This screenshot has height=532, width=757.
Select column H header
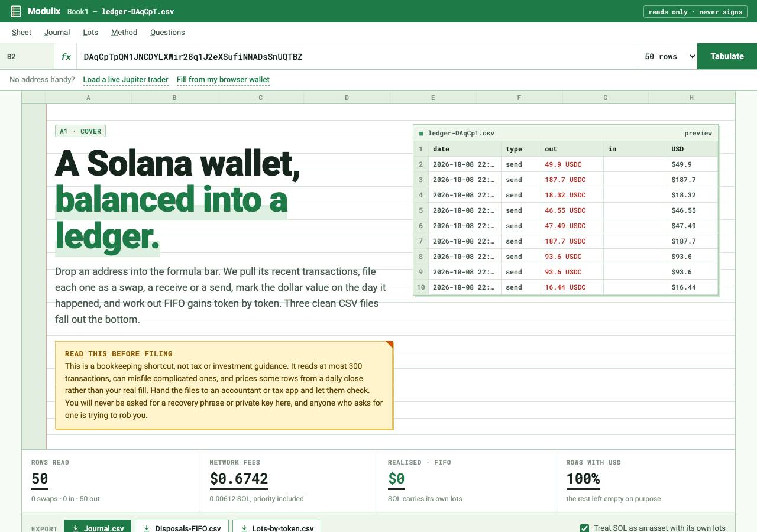(691, 98)
